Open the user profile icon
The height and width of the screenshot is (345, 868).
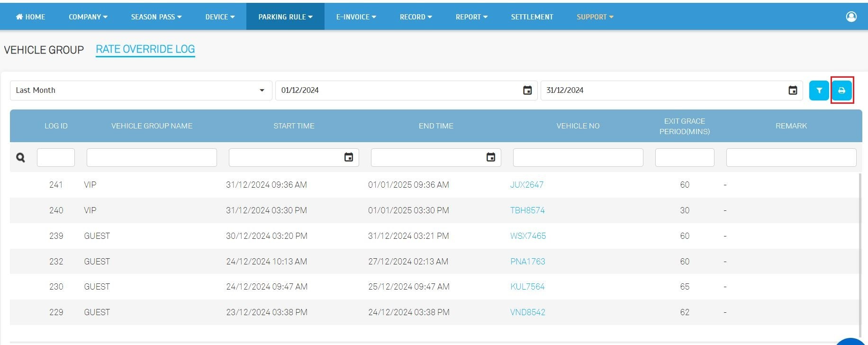click(x=851, y=17)
